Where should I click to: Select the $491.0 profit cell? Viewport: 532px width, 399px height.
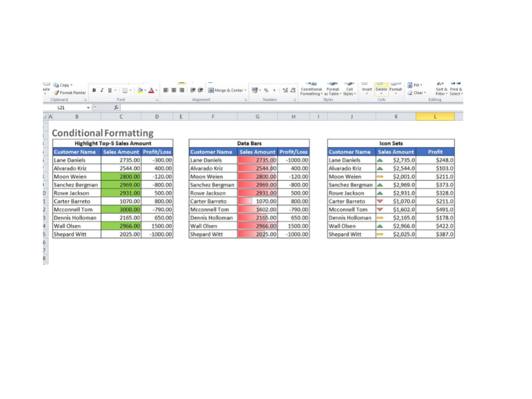click(x=435, y=210)
